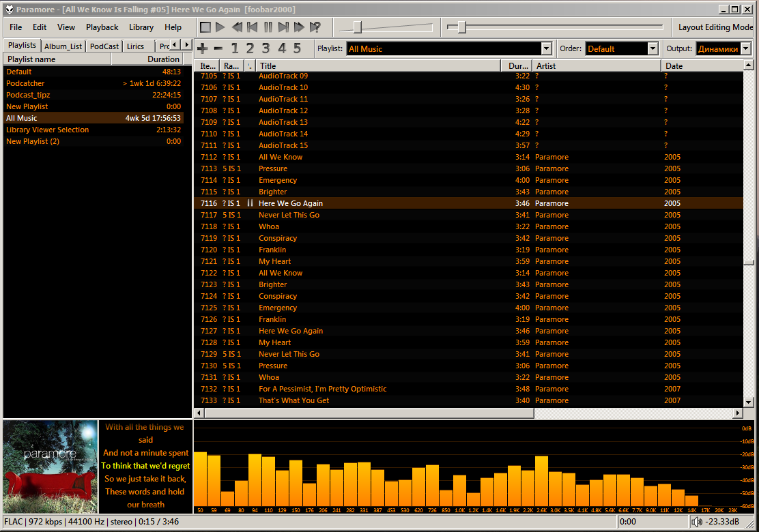759x532 pixels.
Task: Click the fast-forward double-arrow button
Action: (x=299, y=27)
